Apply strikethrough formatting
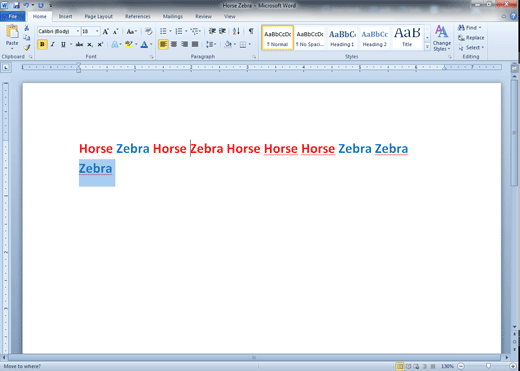This screenshot has width=520, height=371. coord(79,44)
